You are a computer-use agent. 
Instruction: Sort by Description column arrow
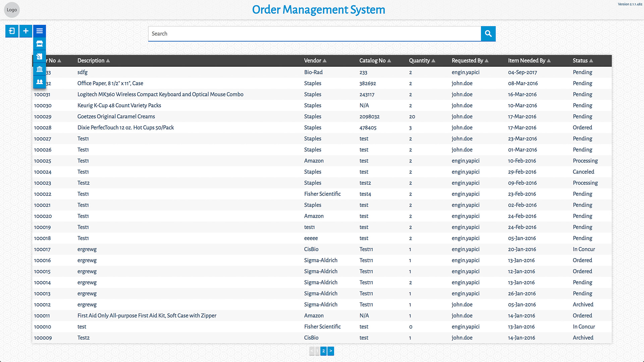click(108, 61)
